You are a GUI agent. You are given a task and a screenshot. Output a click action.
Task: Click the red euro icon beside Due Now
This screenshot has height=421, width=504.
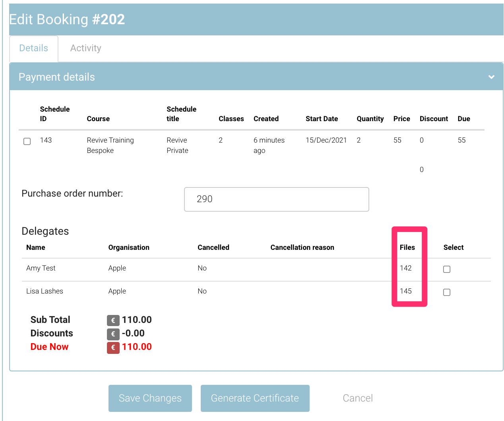tap(113, 348)
